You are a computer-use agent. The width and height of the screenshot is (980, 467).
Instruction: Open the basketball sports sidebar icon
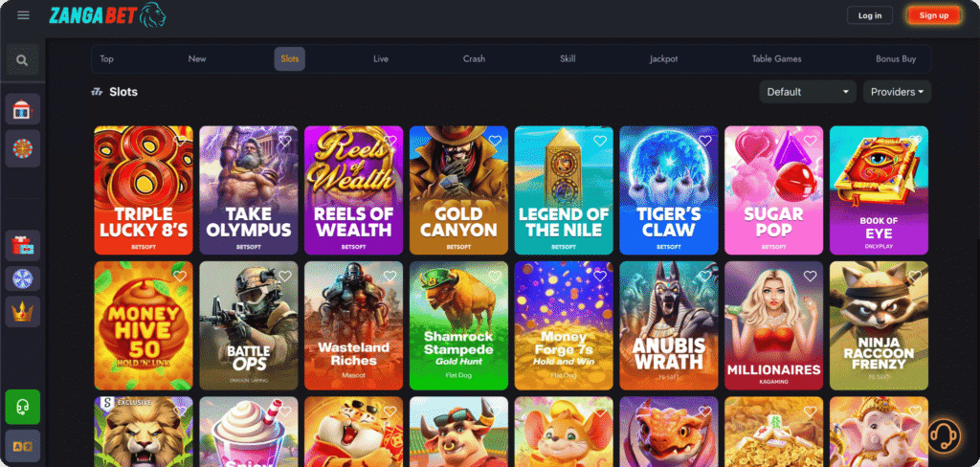pyautogui.click(x=23, y=148)
